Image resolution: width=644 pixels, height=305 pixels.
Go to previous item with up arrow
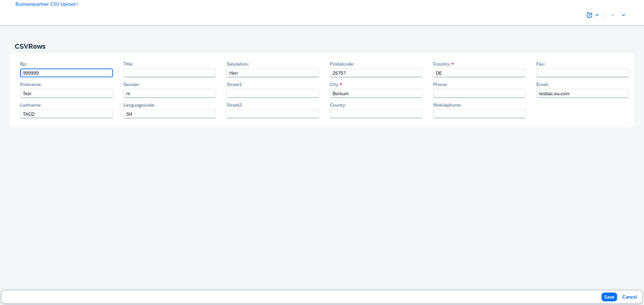[613, 15]
